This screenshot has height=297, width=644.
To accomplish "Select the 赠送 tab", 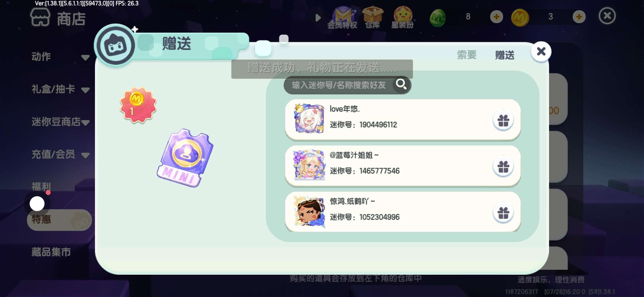I will [x=505, y=55].
